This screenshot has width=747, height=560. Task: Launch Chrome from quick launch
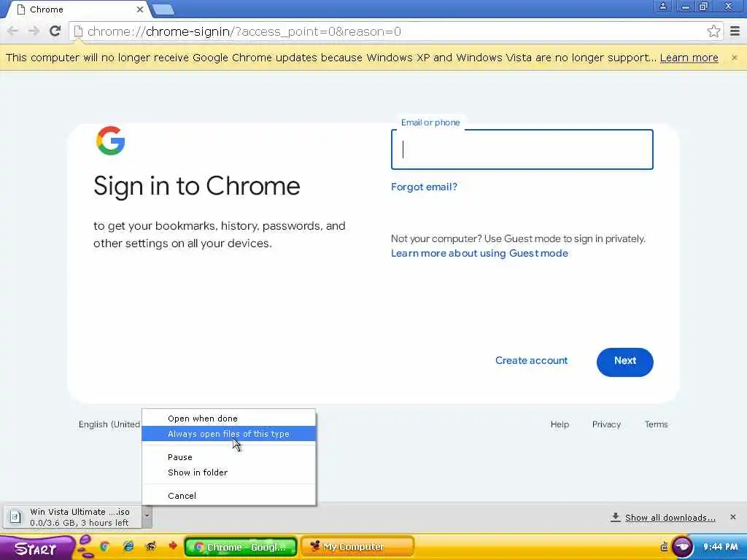(x=104, y=546)
